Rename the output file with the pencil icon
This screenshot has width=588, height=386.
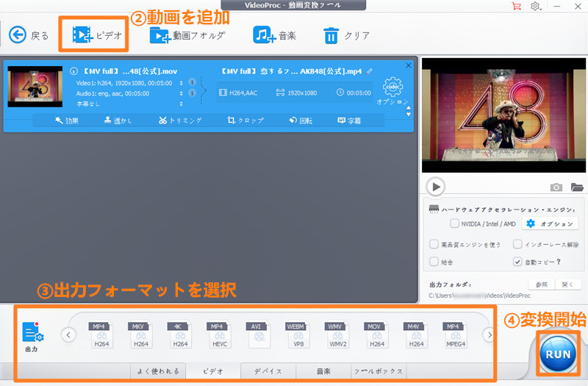click(370, 71)
